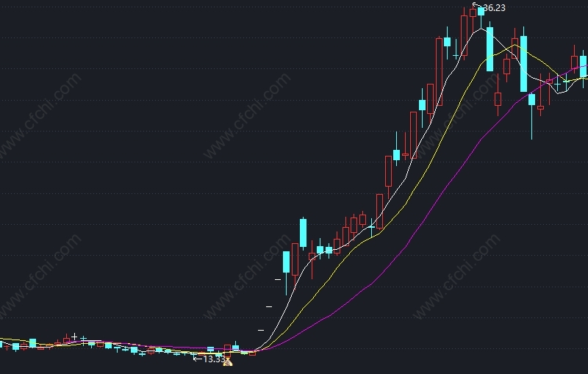This screenshot has height=374, width=588.
Task: Click the arrow pointing to 13.33 low
Action: point(197,359)
